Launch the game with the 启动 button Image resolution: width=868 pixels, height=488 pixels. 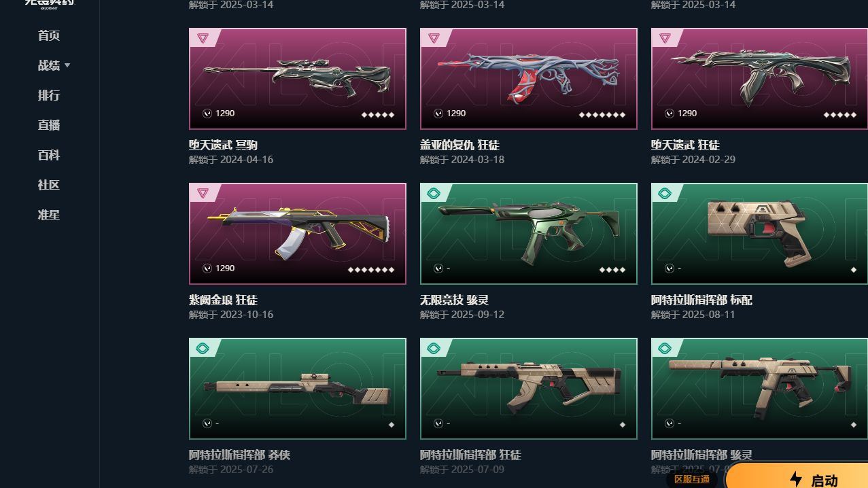click(797, 476)
